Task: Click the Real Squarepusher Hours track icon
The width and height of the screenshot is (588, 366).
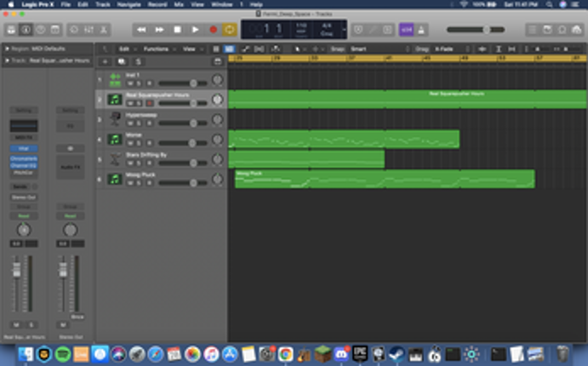Action: click(x=115, y=100)
